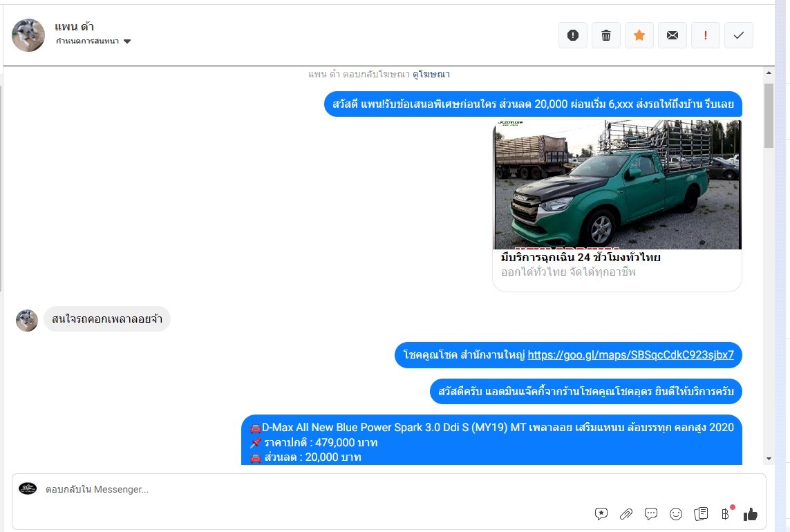
Task: Attach a file with paperclip icon
Action: (626, 513)
